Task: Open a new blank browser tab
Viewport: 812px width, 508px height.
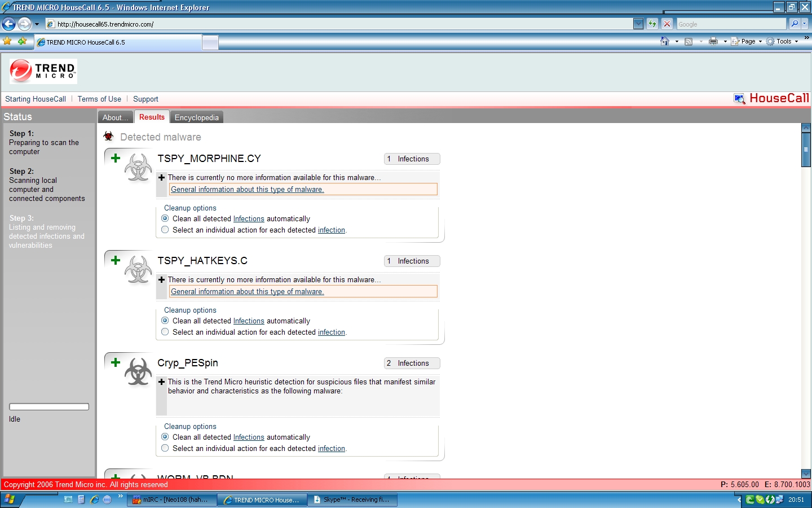Action: click(x=210, y=42)
